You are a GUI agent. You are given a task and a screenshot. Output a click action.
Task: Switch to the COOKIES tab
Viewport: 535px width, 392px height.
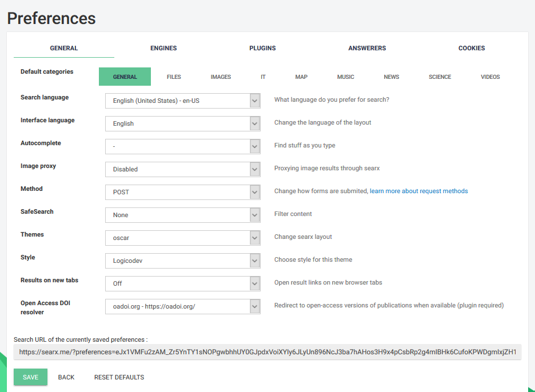pos(472,48)
